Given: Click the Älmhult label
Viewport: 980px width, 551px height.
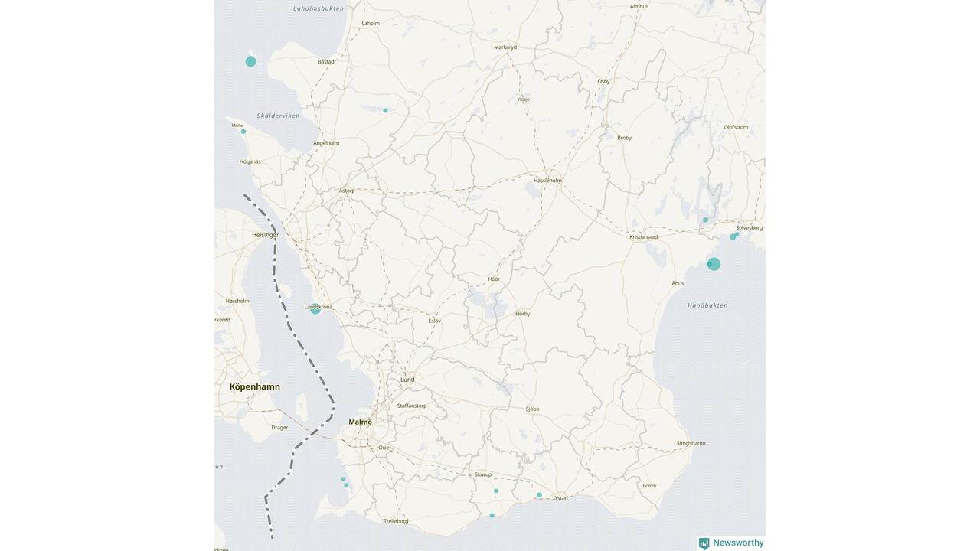Looking at the screenshot, I should pos(639,6).
